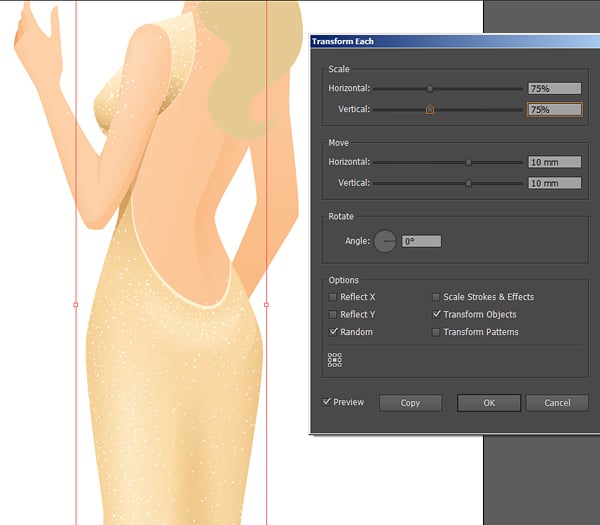Image resolution: width=600 pixels, height=525 pixels.
Task: Toggle the Preview checkbox off
Action: click(327, 402)
